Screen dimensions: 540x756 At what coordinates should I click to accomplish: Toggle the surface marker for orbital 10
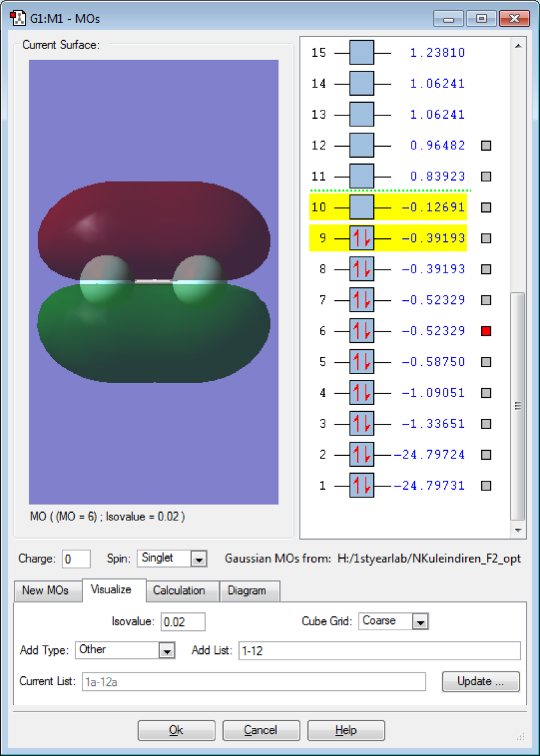pyautogui.click(x=486, y=208)
